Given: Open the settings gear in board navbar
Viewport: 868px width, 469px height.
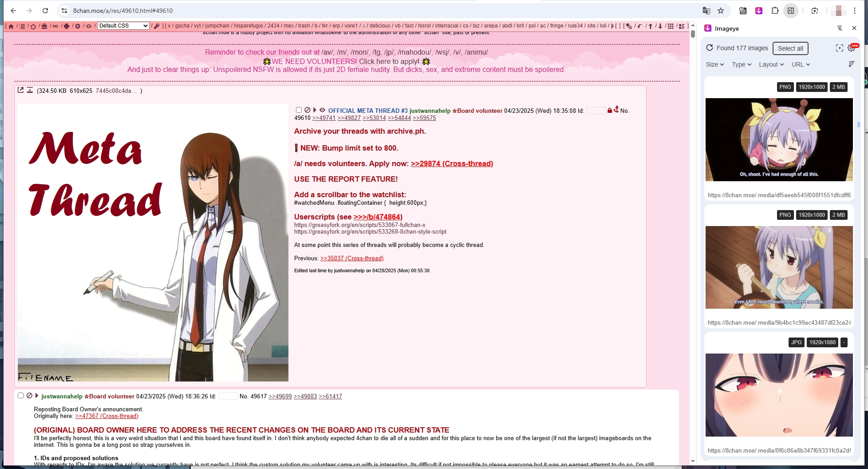Looking at the screenshot, I should (78, 26).
